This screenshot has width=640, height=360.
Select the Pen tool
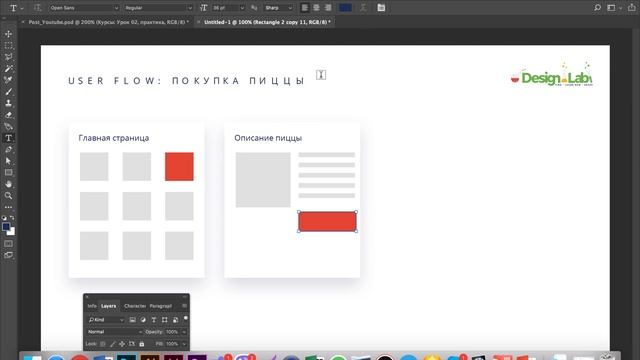pyautogui.click(x=8, y=149)
